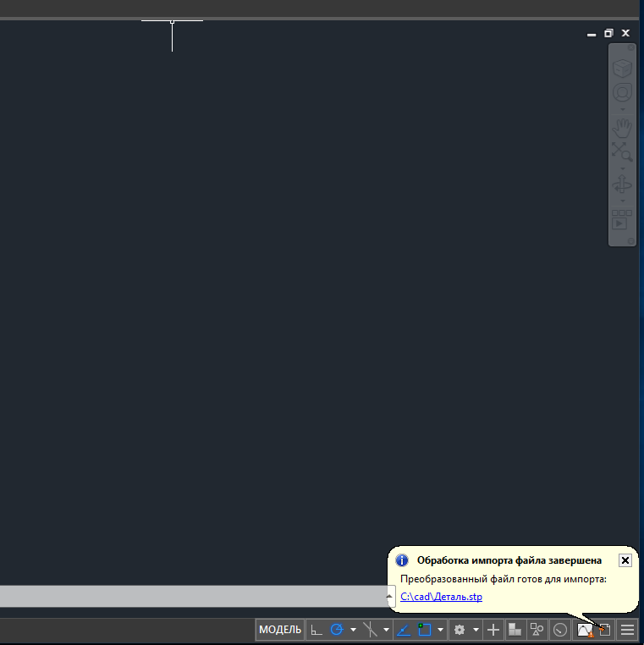
Task: Click the import file status bar icon
Action: click(x=604, y=630)
